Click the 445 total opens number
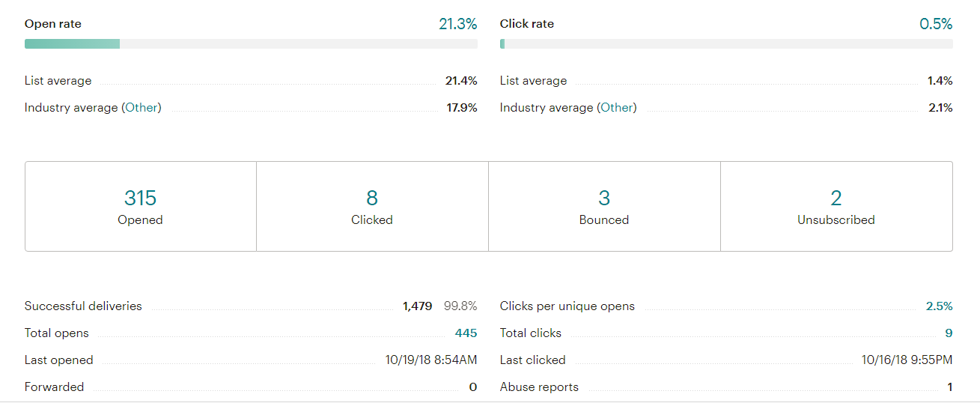The width and height of the screenshot is (980, 403). pyautogui.click(x=466, y=333)
